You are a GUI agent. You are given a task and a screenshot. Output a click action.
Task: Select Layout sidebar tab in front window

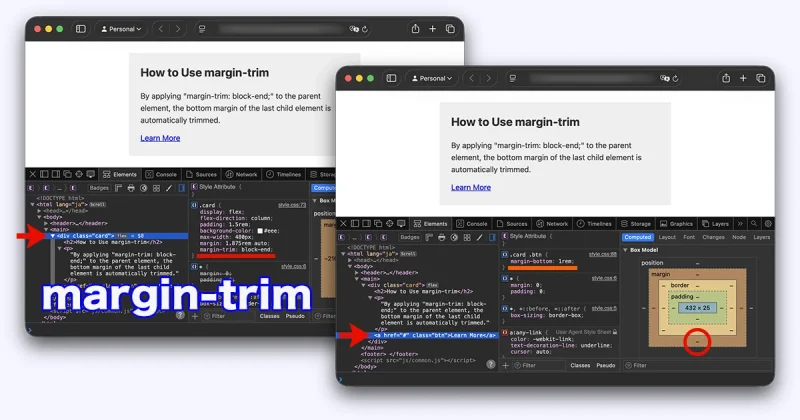click(667, 237)
